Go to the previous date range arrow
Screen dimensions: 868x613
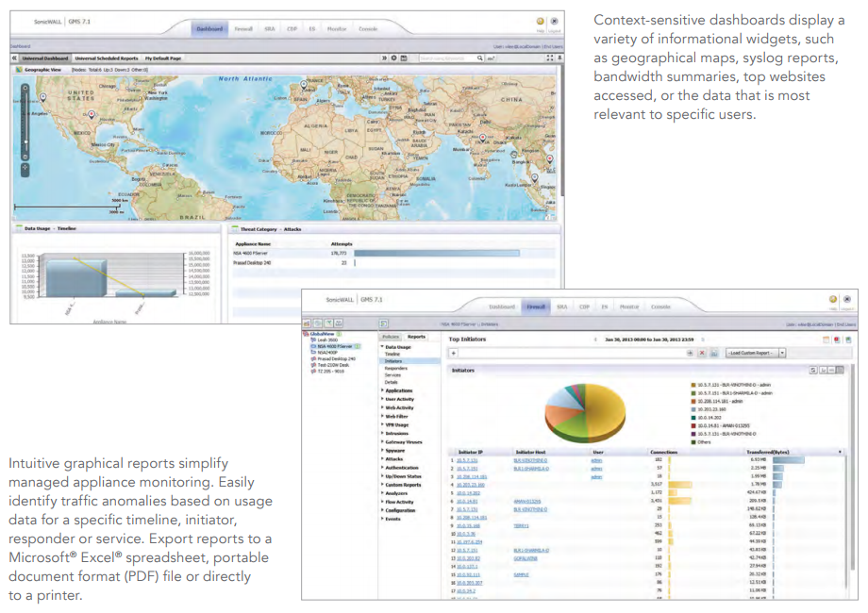pyautogui.click(x=595, y=340)
